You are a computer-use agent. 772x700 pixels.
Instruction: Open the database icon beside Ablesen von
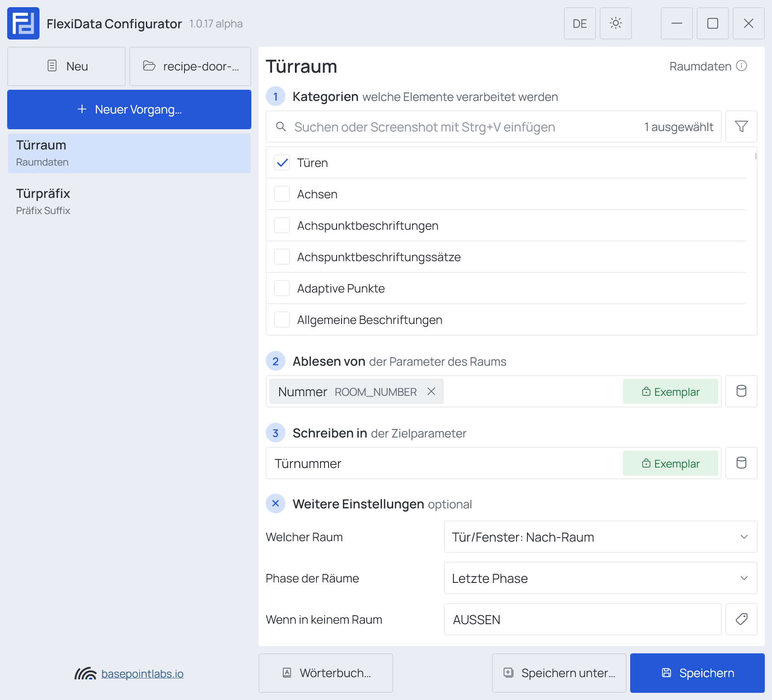click(x=741, y=391)
